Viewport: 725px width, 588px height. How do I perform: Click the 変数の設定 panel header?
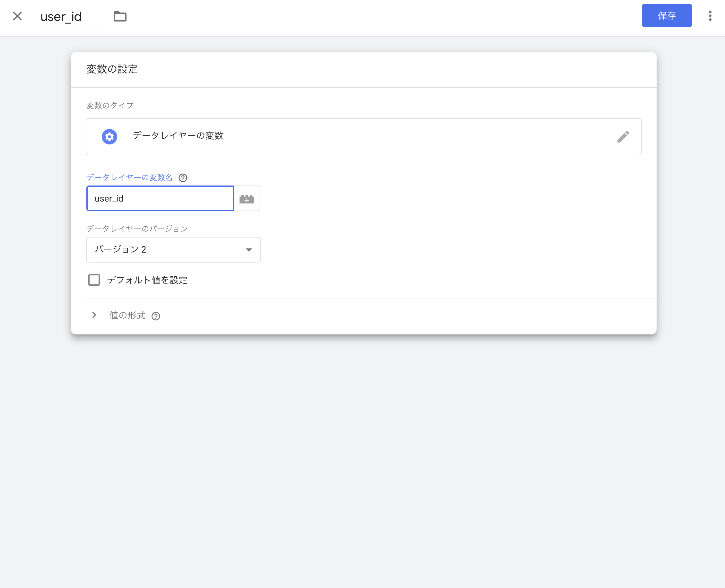coord(112,69)
